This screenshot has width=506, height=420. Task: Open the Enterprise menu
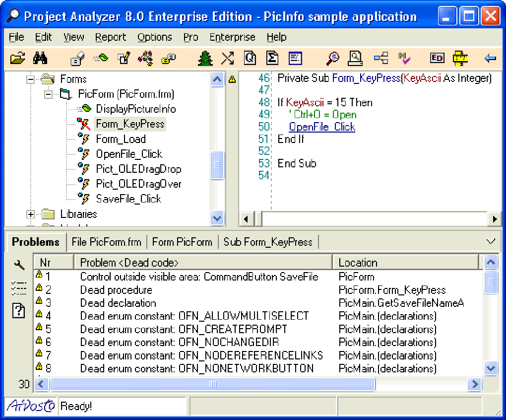coord(232,37)
